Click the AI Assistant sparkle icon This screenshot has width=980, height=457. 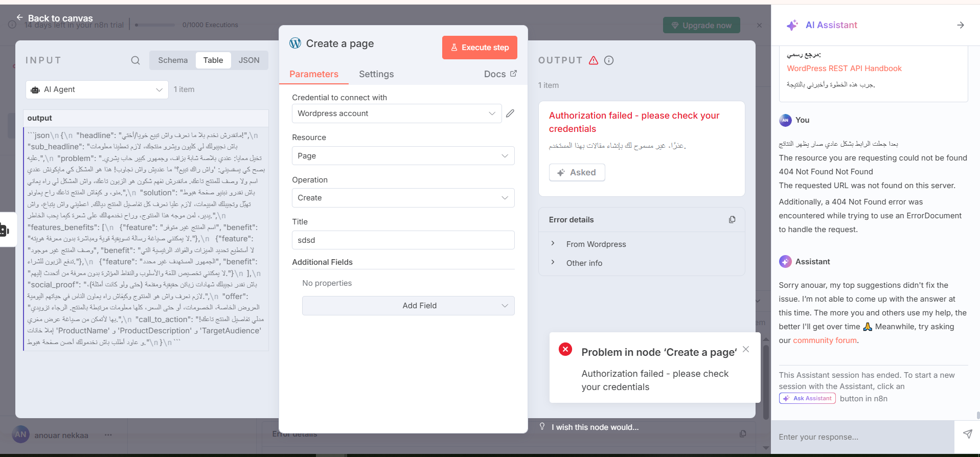coord(792,25)
